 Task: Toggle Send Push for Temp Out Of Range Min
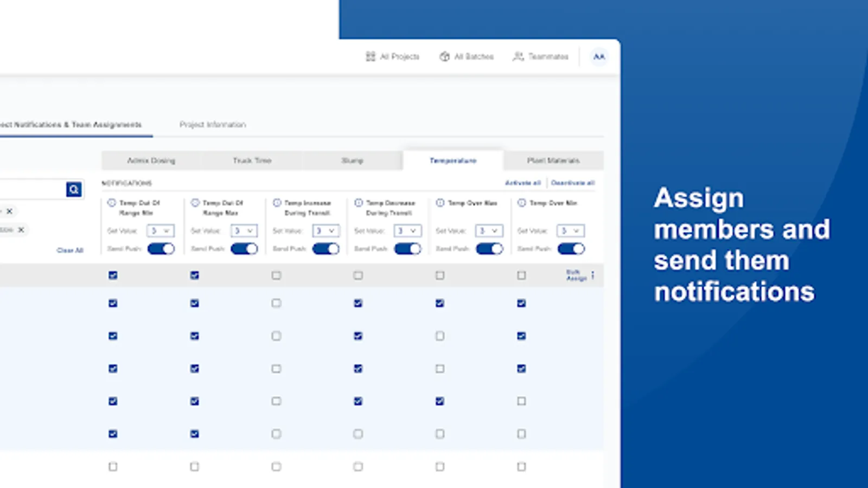pyautogui.click(x=161, y=249)
